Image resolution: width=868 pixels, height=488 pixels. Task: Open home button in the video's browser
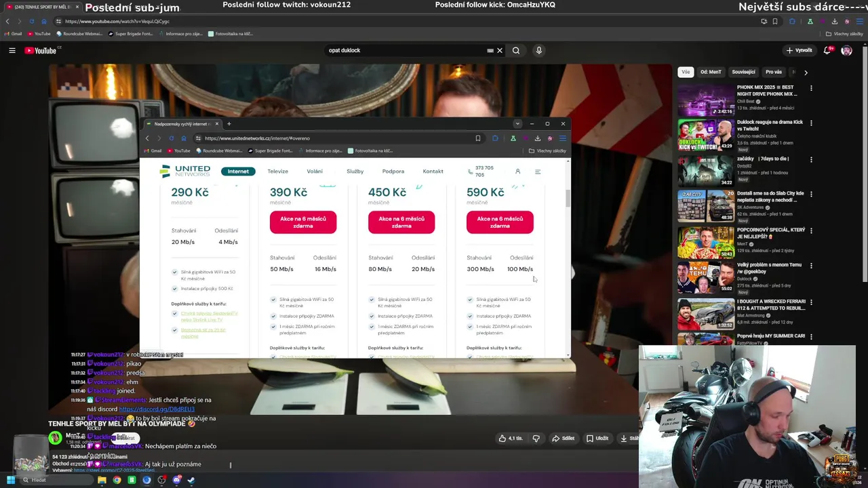(x=183, y=138)
